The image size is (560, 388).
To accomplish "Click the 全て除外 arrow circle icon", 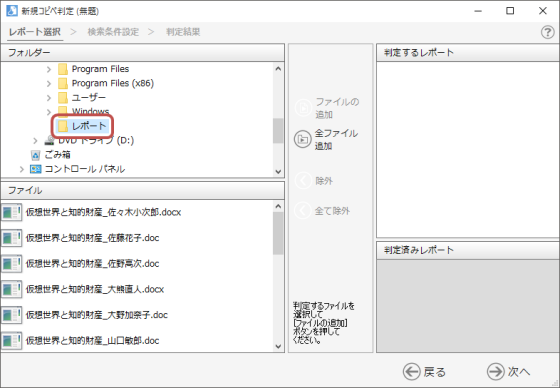I will pos(303,211).
